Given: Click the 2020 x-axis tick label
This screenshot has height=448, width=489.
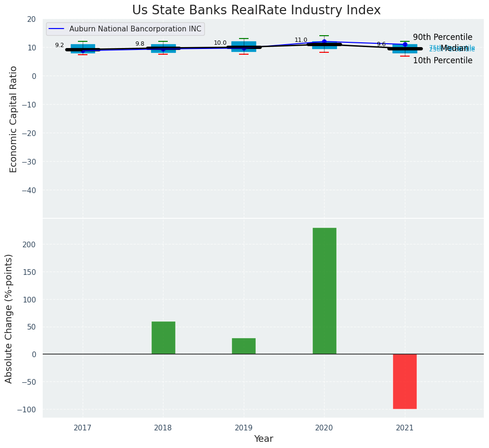Looking at the screenshot, I should pyautogui.click(x=324, y=428).
